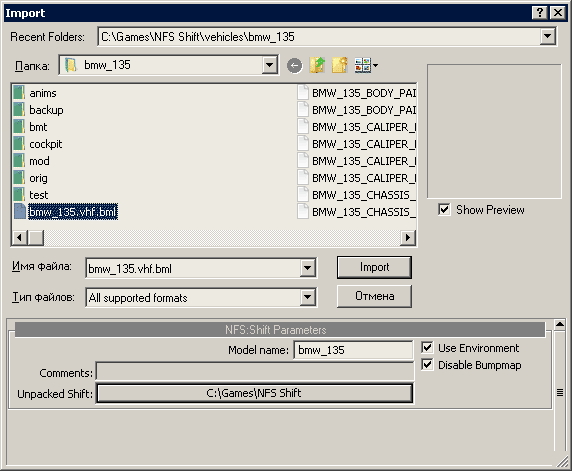Click the parameters panel scroll up arrow
This screenshot has height=471, width=572.
point(560,324)
